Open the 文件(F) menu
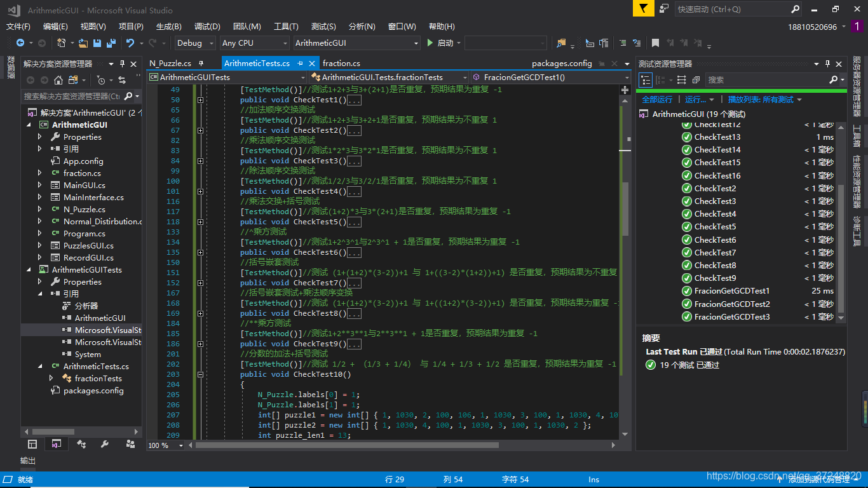The width and height of the screenshot is (868, 488). (x=18, y=27)
